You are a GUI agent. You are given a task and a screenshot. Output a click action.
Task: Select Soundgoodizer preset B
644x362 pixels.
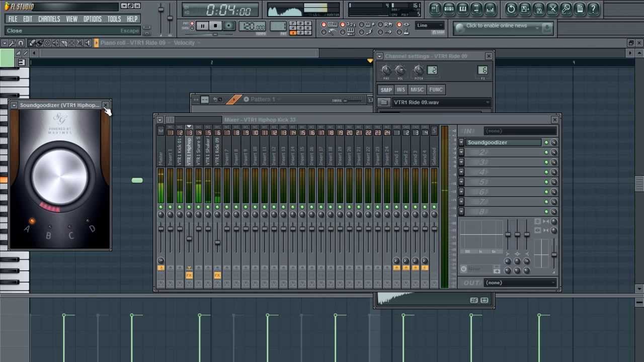coord(49,227)
